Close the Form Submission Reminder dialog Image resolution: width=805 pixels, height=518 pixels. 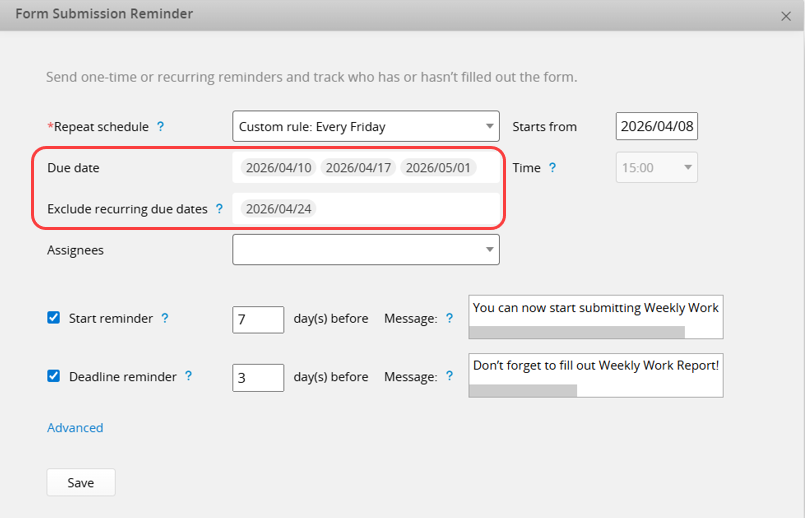786,16
